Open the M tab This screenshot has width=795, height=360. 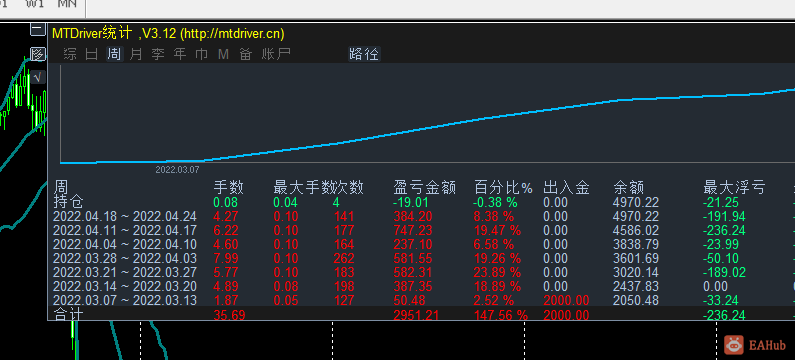pyautogui.click(x=224, y=54)
